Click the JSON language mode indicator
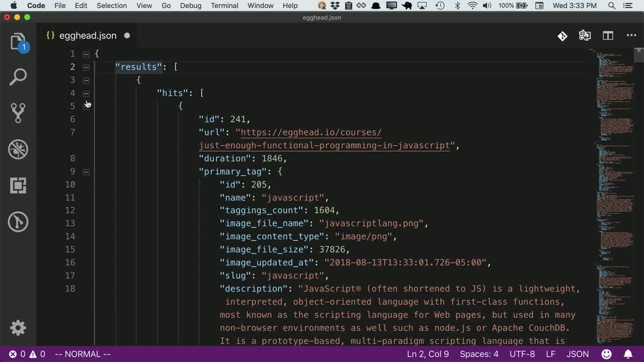 [x=578, y=354]
